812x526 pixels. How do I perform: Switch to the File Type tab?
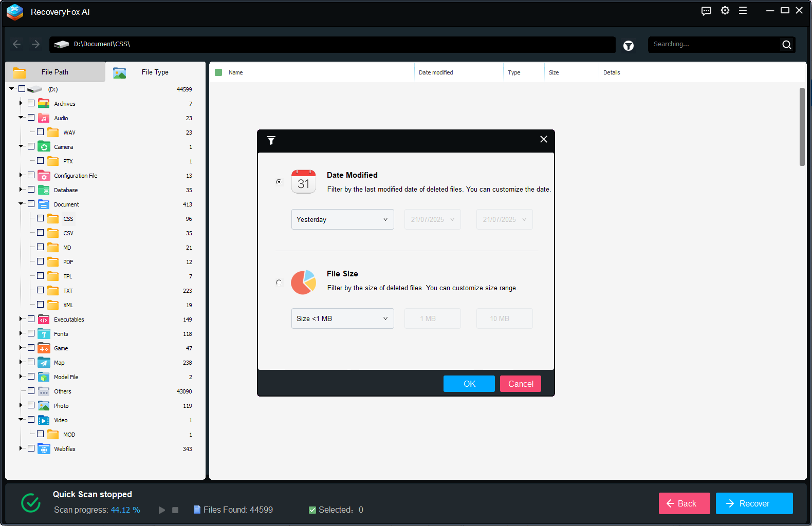(155, 72)
